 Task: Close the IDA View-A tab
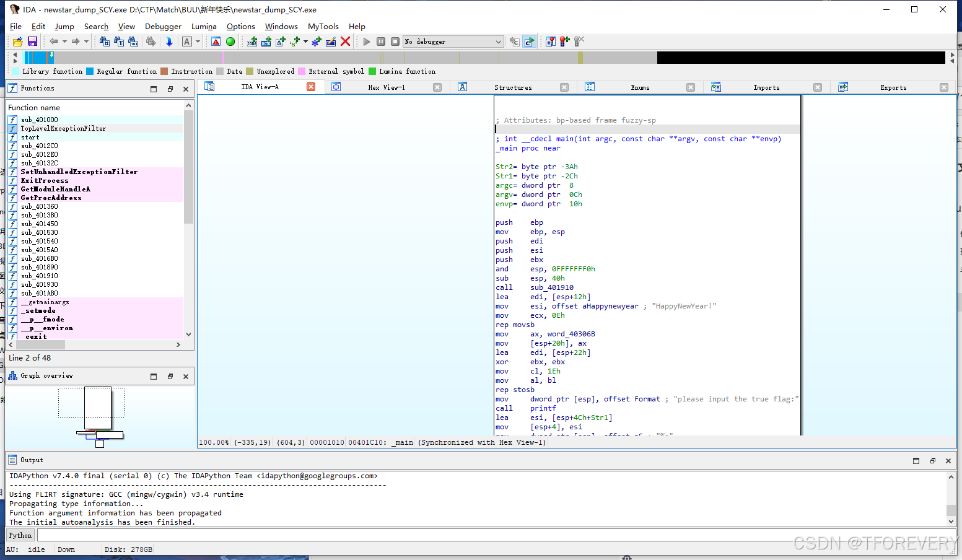click(312, 87)
